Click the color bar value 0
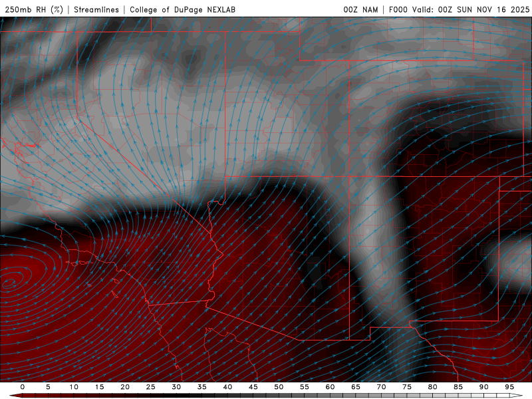532x399 pixels. click(23, 387)
